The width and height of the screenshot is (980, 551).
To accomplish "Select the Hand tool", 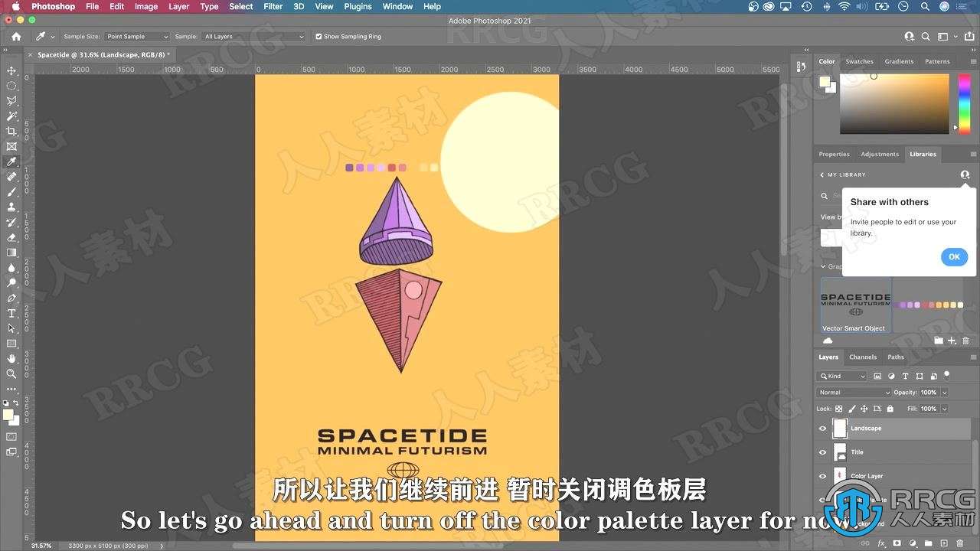I will [x=11, y=359].
